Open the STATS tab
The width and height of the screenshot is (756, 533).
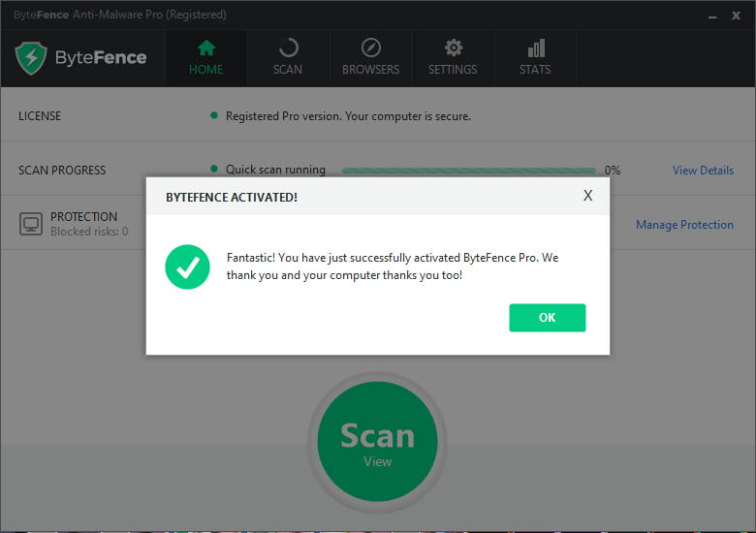[535, 58]
